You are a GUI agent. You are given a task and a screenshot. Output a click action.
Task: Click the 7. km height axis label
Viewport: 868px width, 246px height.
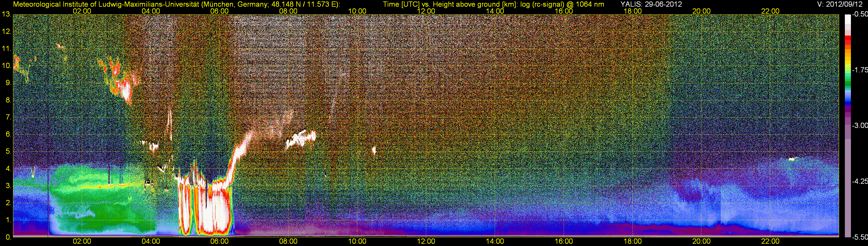point(8,117)
